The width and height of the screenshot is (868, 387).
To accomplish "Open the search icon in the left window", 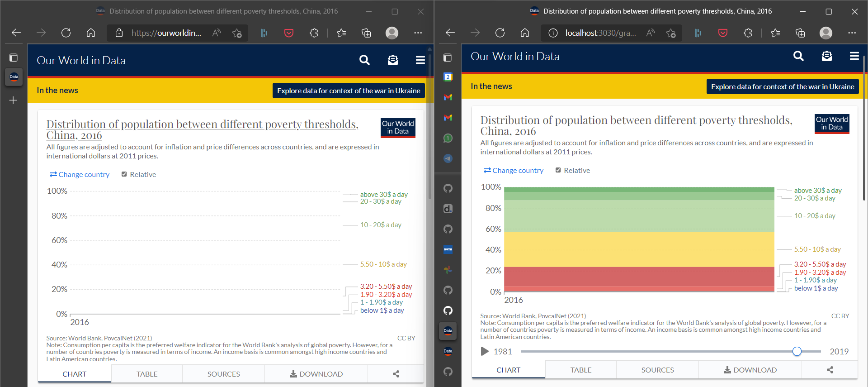I will [x=364, y=60].
